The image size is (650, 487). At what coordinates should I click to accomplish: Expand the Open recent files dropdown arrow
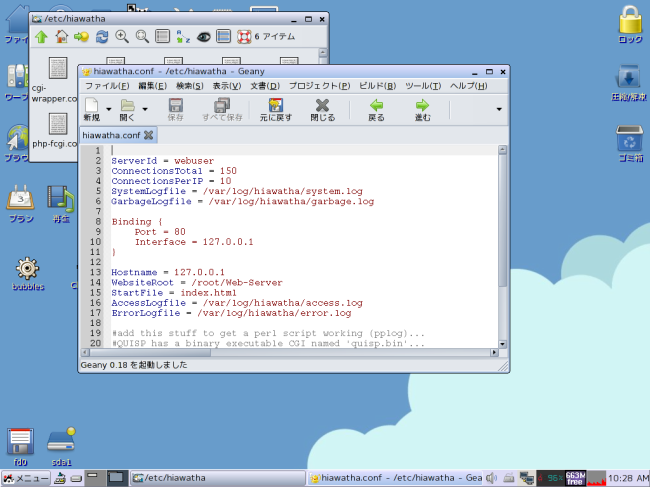pyautogui.click(x=145, y=109)
